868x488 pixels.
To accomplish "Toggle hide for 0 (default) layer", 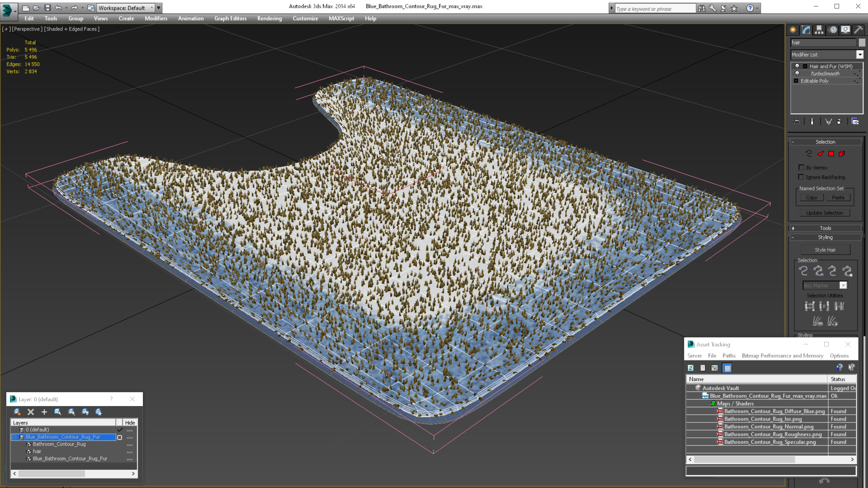I will tap(130, 430).
